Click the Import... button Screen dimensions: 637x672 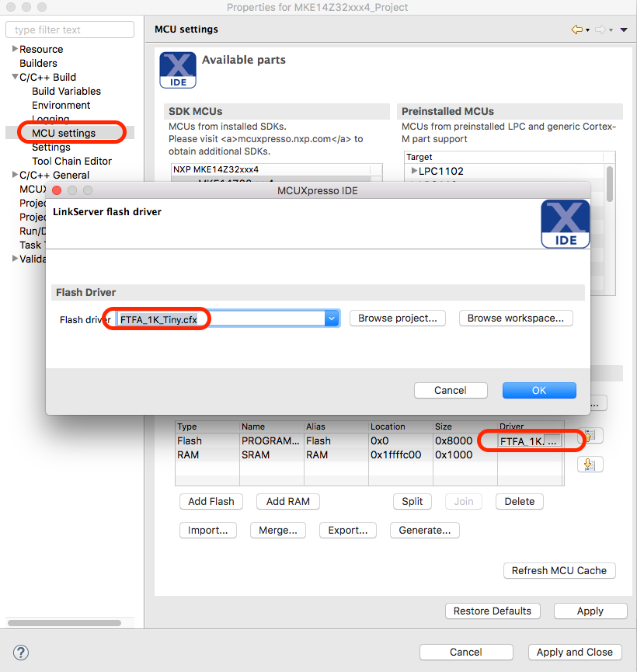208,530
